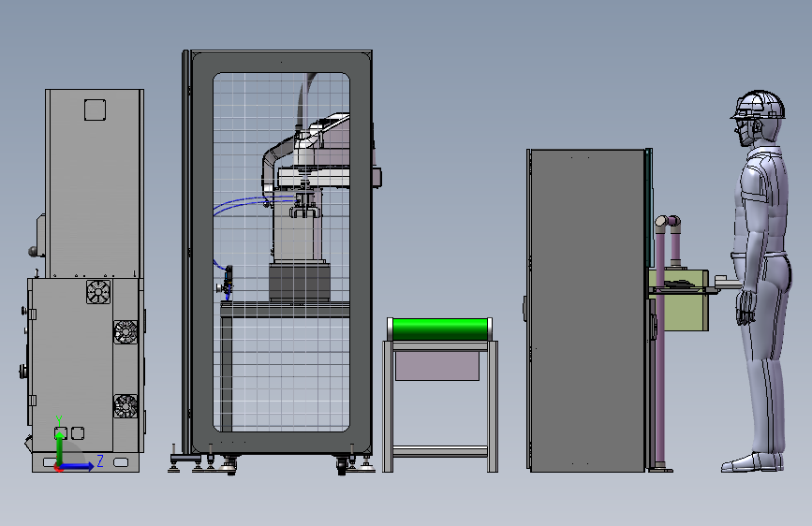Select the dark base block beneath the cylinder
This screenshot has width=812, height=526.
click(x=300, y=282)
